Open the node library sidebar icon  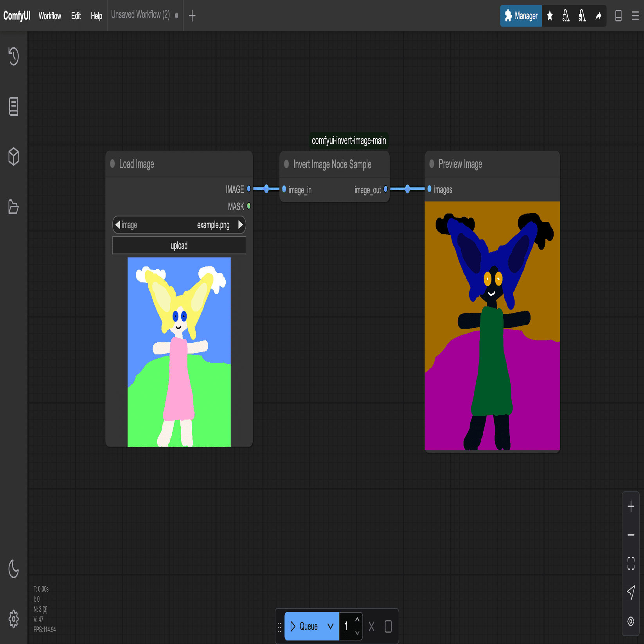[14, 106]
